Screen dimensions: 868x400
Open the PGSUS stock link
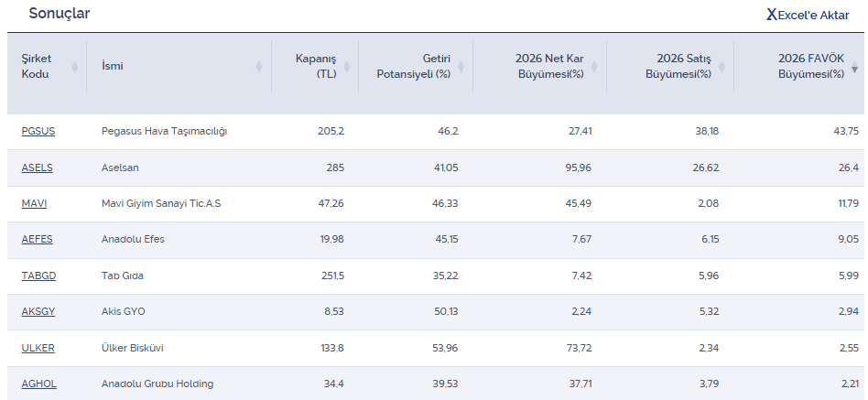coord(38,131)
